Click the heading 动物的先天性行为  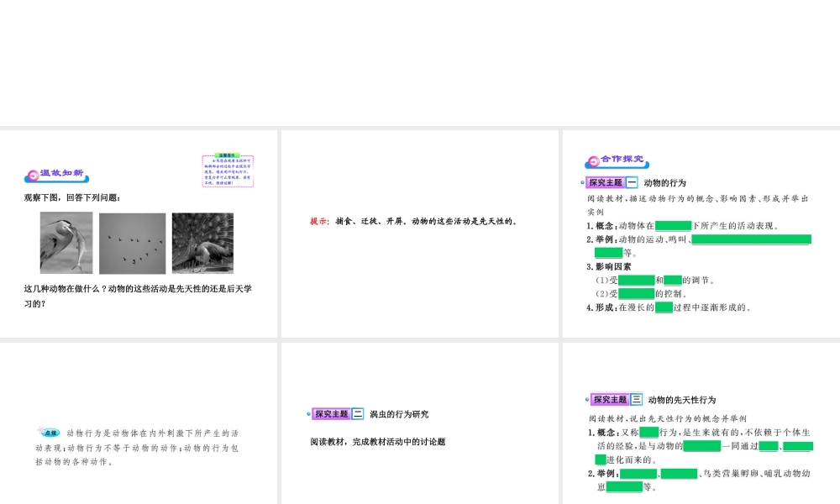coord(682,400)
